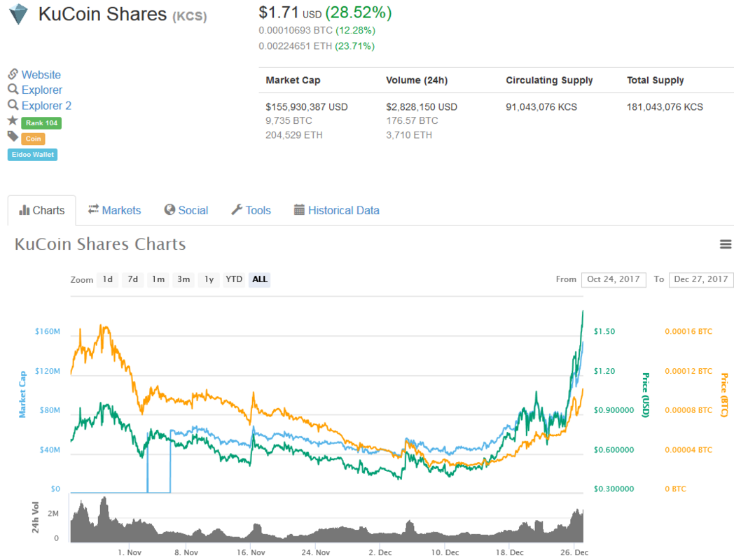Click the orange Coin tag badge
Image resolution: width=734 pixels, height=560 pixels.
(x=33, y=139)
